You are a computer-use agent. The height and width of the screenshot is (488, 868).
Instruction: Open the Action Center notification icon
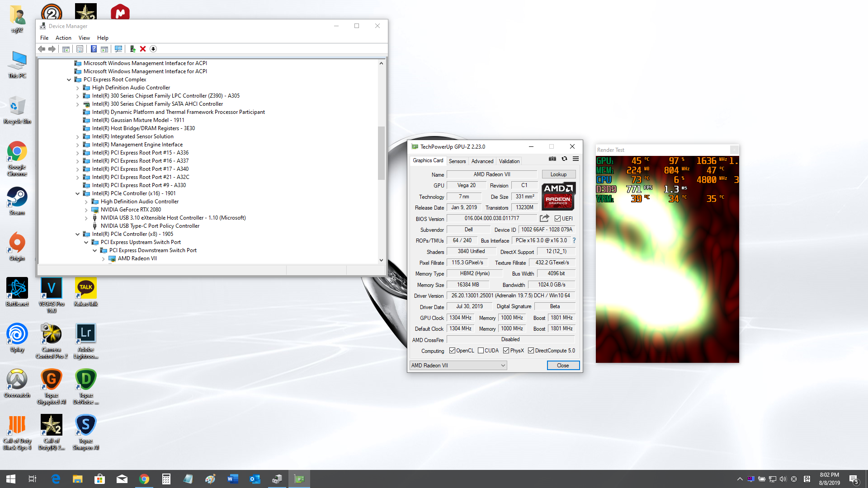click(x=854, y=479)
